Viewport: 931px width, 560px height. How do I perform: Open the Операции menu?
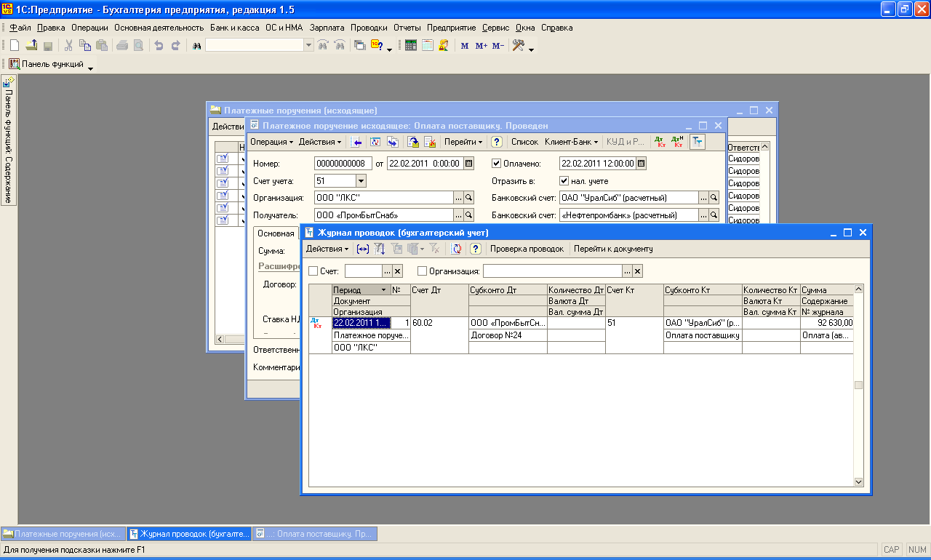pos(89,28)
